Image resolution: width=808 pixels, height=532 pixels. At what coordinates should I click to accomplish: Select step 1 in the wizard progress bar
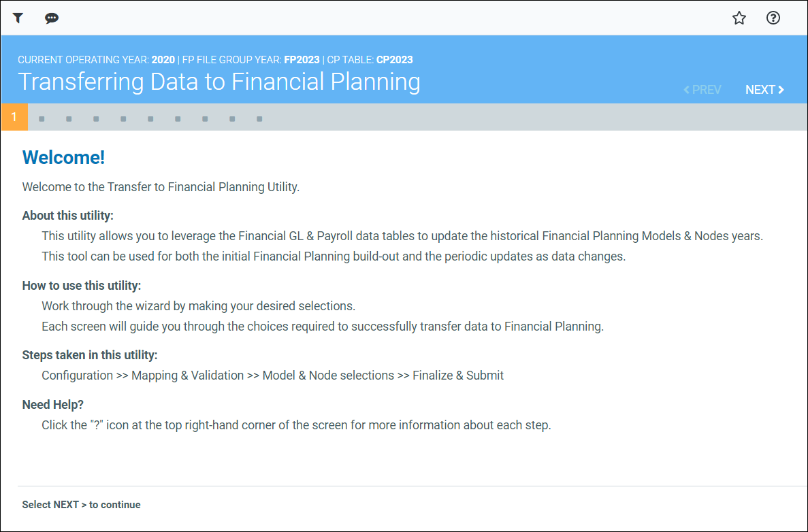14,117
